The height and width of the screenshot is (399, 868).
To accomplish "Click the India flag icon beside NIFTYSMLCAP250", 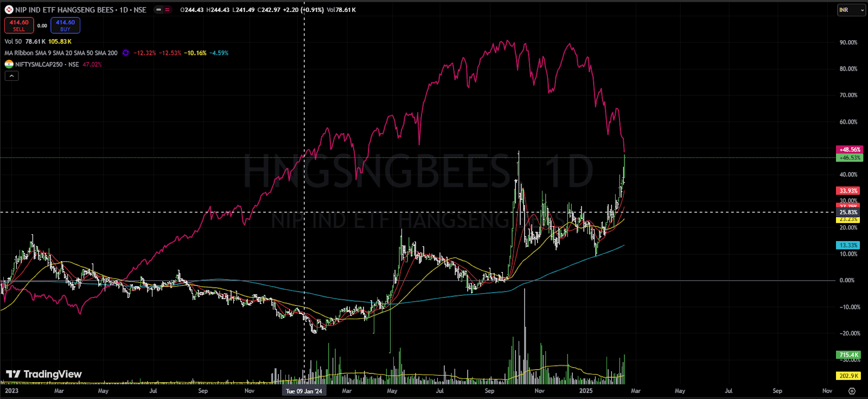I will click(9, 64).
